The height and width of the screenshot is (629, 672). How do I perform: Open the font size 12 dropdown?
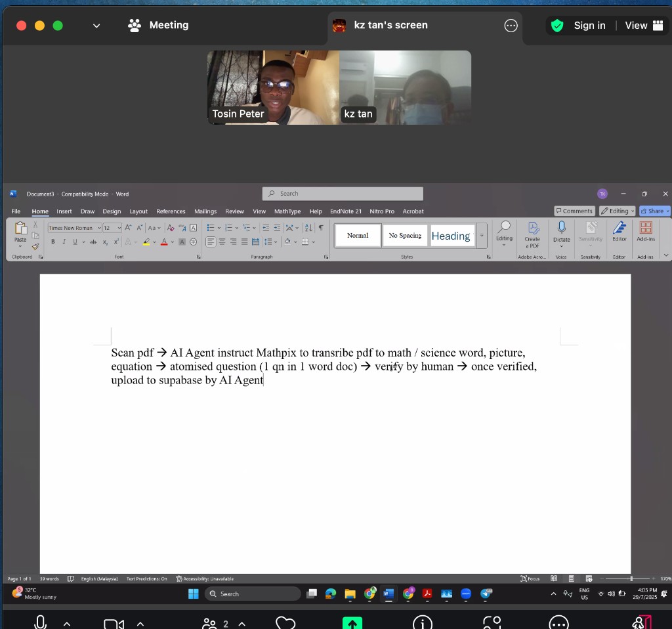[x=119, y=228]
